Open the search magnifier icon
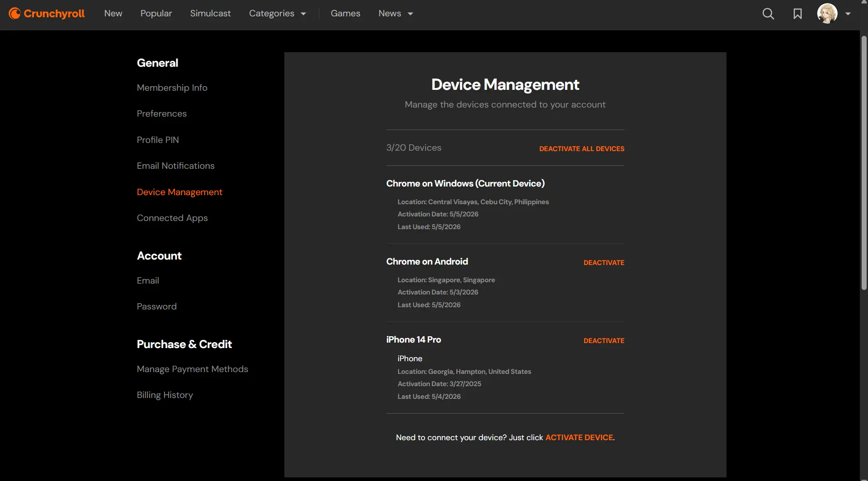This screenshot has width=868, height=481. coord(768,14)
